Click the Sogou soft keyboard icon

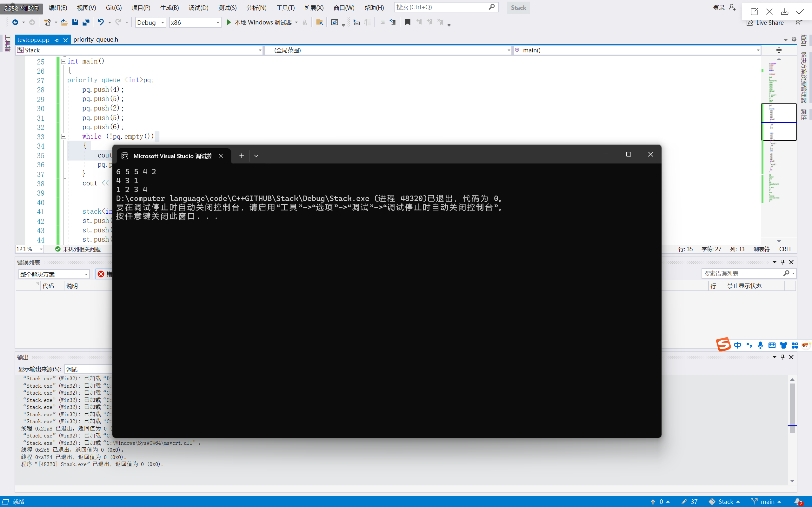click(x=772, y=345)
